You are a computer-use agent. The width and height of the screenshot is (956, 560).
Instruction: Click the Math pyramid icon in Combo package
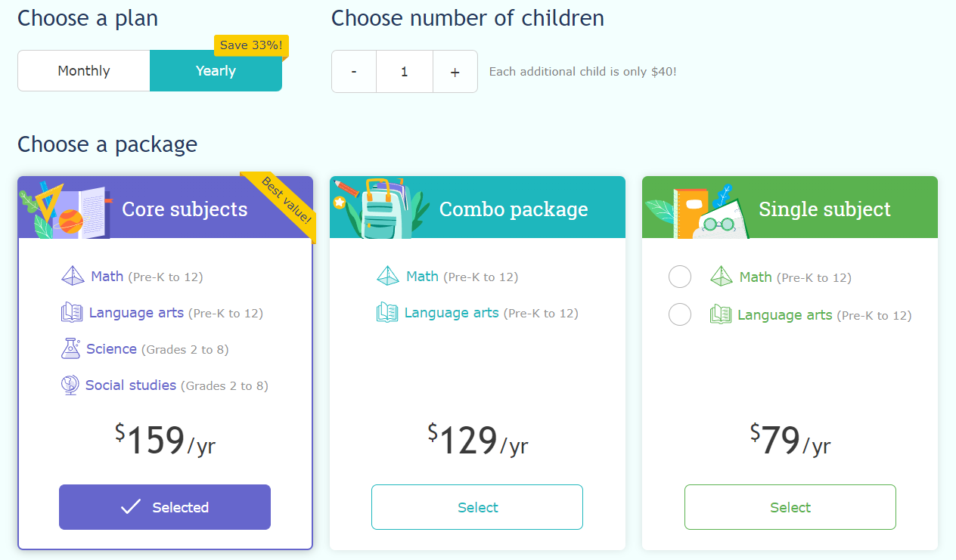(x=388, y=276)
